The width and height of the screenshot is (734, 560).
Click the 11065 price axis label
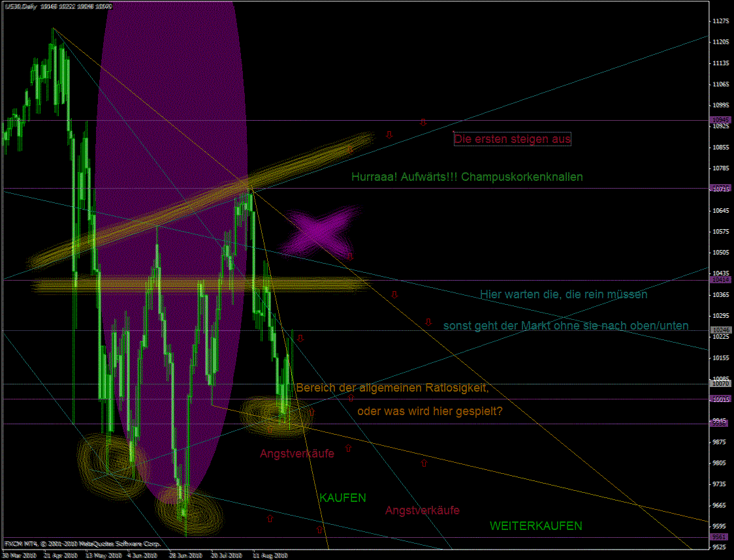tap(721, 84)
